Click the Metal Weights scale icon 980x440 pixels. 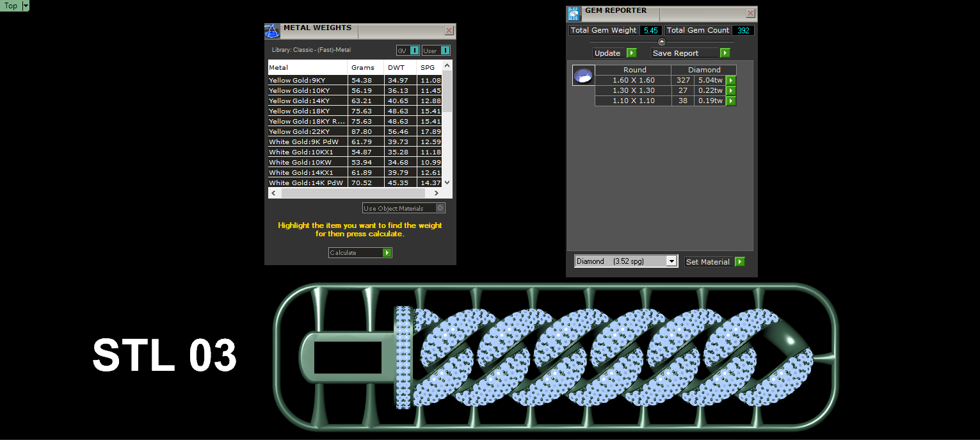click(272, 31)
